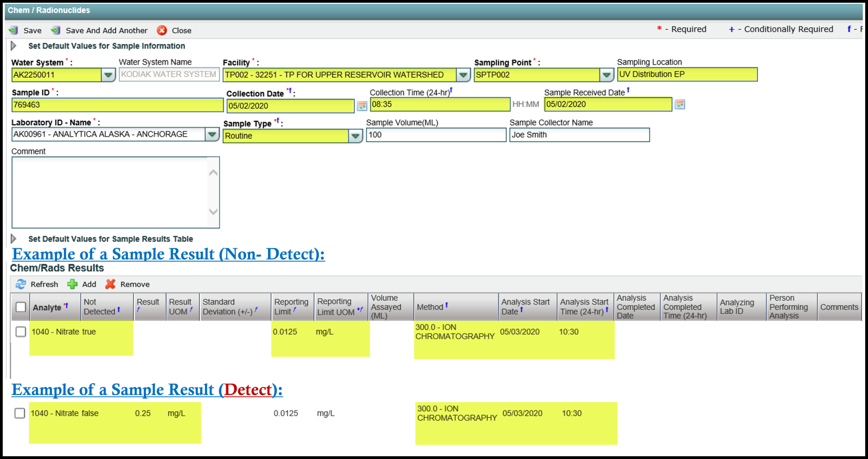Open the Sample Type dropdown

coord(355,136)
